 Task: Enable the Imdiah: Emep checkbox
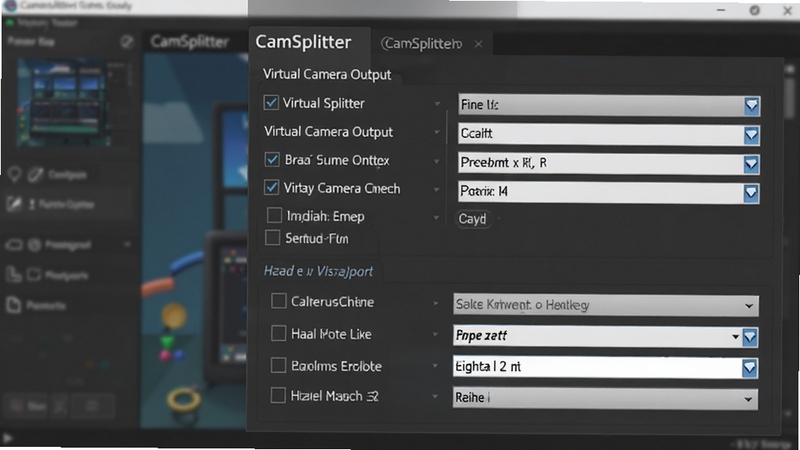pyautogui.click(x=274, y=215)
